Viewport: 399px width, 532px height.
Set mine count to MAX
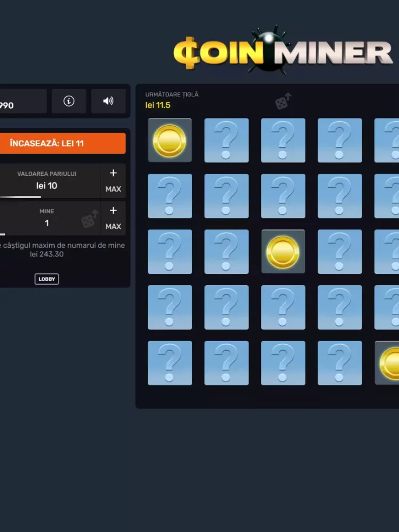pyautogui.click(x=113, y=226)
